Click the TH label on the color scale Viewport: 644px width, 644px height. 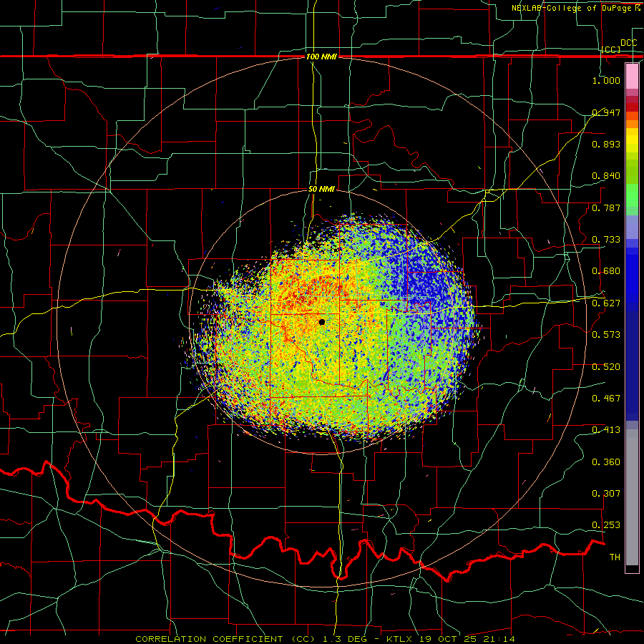(615, 557)
